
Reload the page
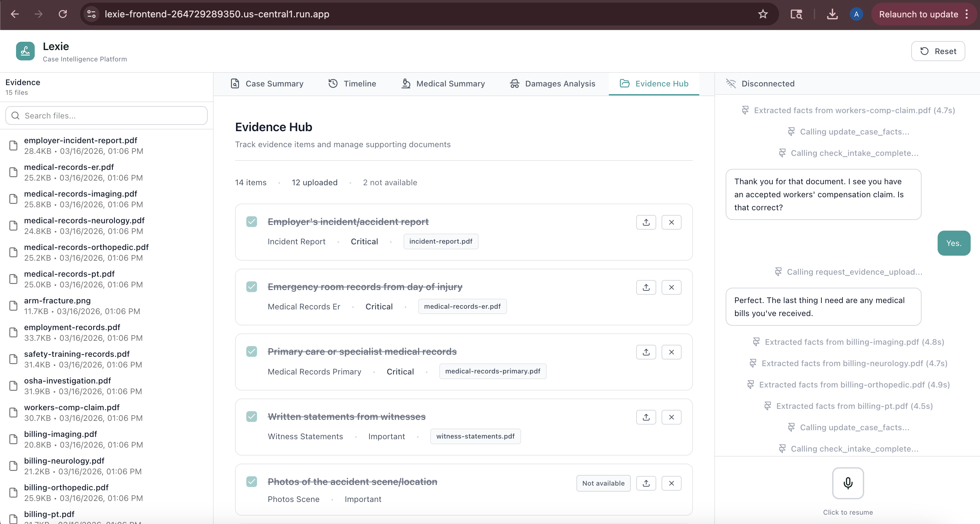63,14
